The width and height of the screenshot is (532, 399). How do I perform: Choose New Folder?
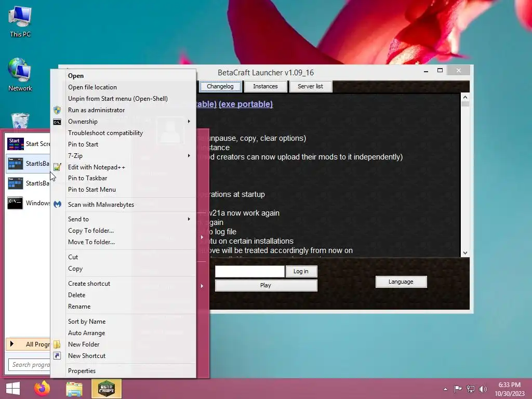click(124, 344)
